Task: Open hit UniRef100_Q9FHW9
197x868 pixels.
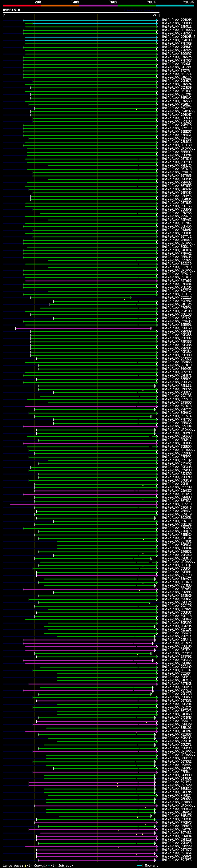Action: click(177, 47)
